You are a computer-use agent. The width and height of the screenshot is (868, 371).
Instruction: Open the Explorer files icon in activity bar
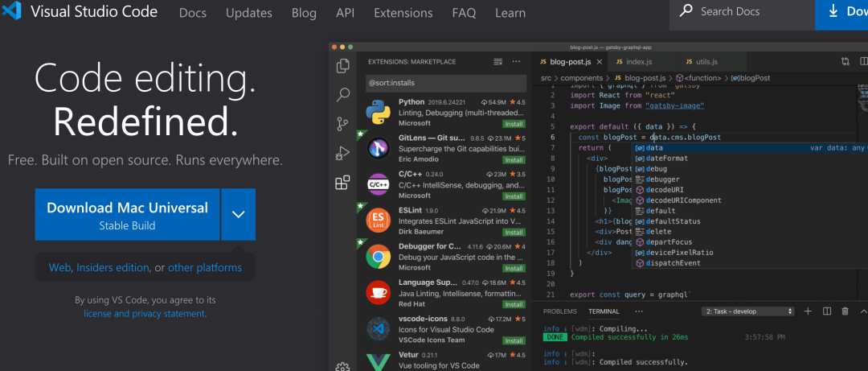[342, 65]
